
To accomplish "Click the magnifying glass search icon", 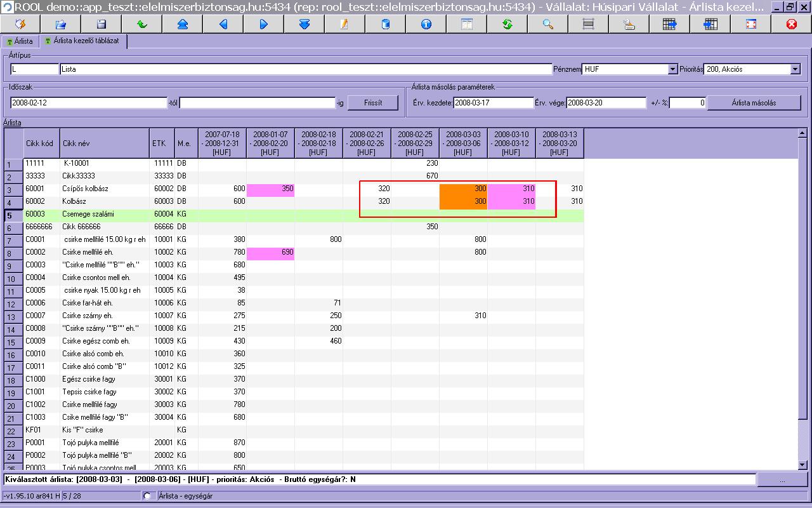I will [x=547, y=24].
